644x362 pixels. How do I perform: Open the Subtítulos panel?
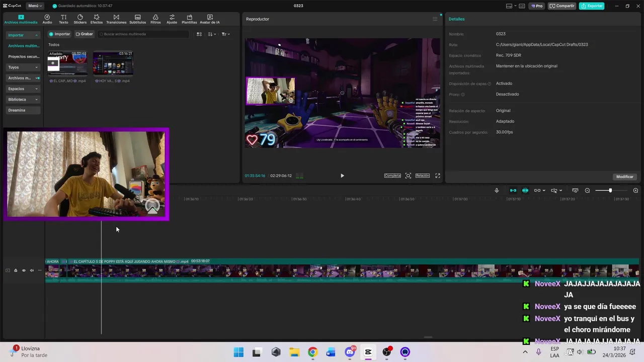click(137, 19)
